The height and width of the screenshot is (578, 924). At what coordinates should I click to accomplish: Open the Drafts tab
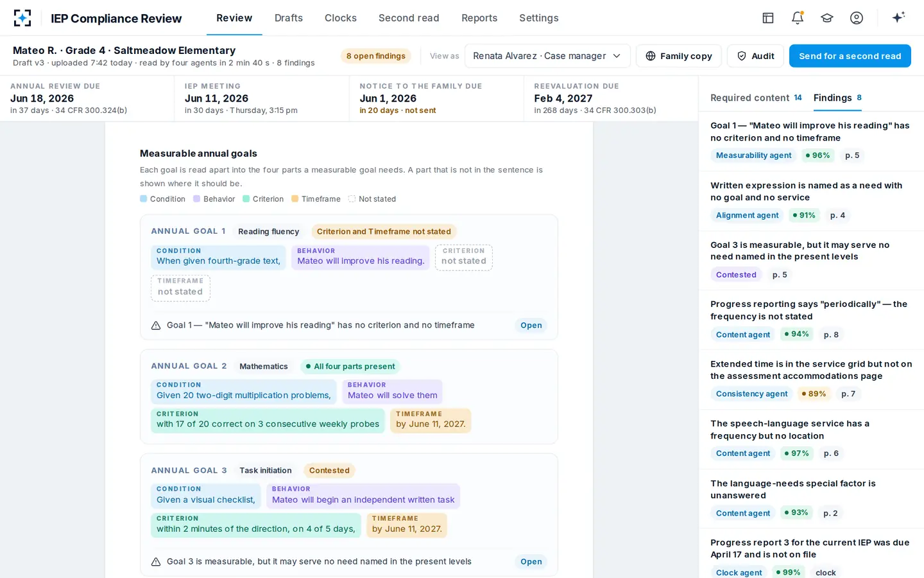pos(289,18)
